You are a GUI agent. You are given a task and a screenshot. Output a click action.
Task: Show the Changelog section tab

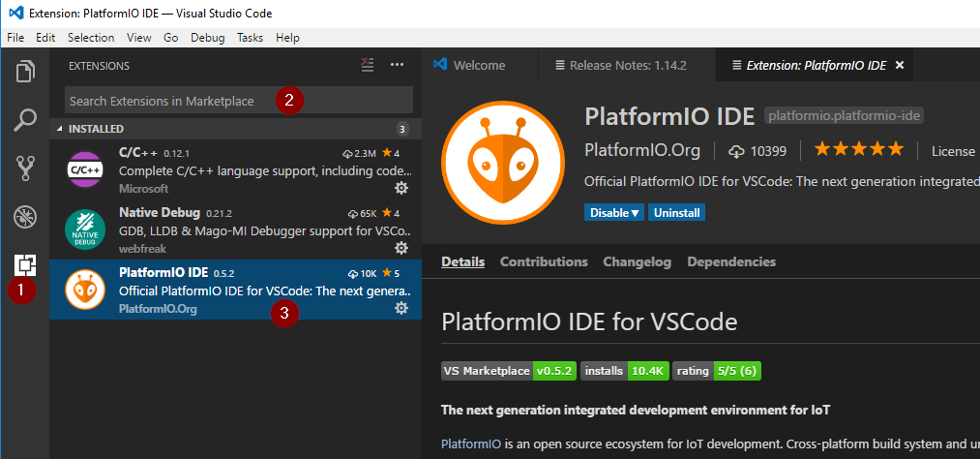(x=638, y=262)
